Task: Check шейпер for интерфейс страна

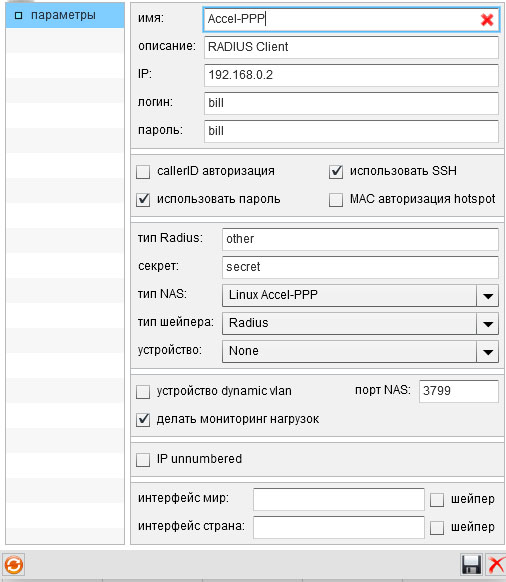Action: [437, 527]
